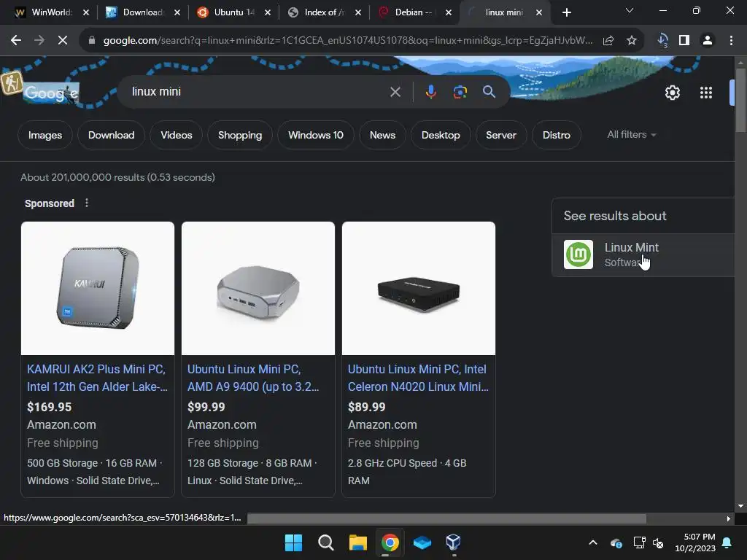The image size is (747, 560).
Task: Open Google quick settings gear
Action: 672,93
